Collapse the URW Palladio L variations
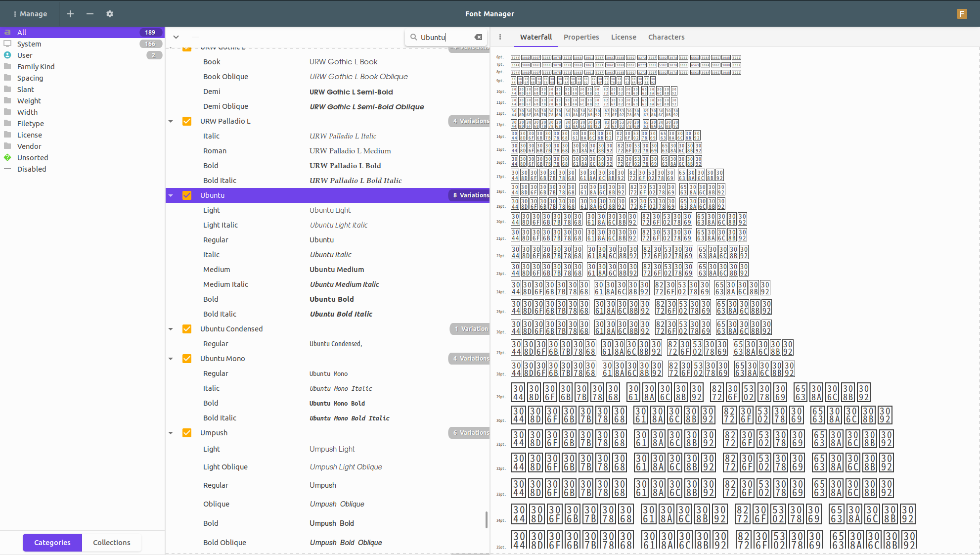980x555 pixels. click(171, 121)
